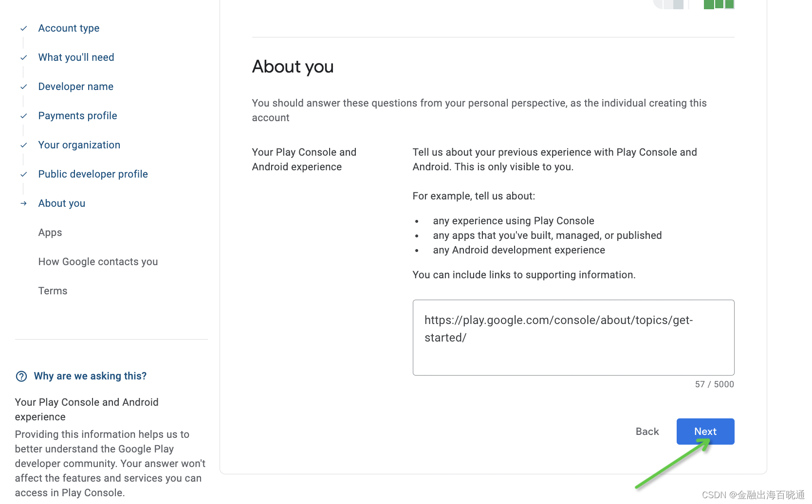The image size is (812, 504).
Task: Click the question mark help icon
Action: point(21,376)
